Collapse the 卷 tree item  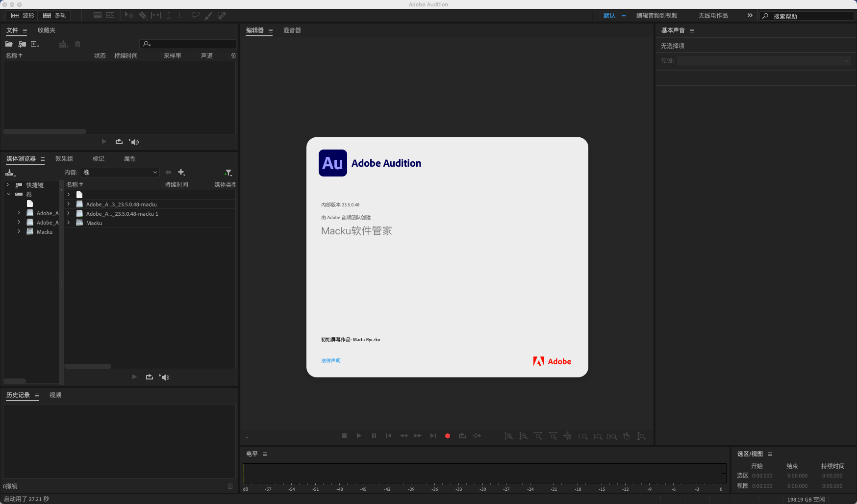coord(8,194)
